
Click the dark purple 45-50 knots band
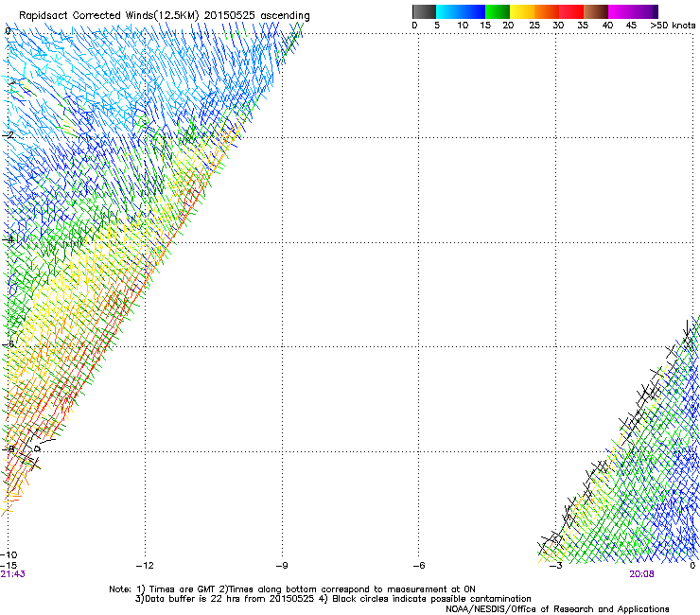coord(645,11)
